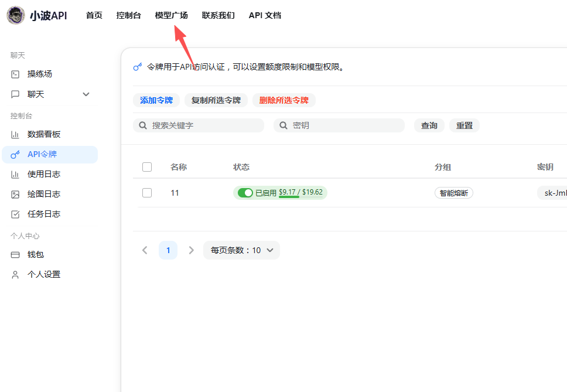Open the 模型广场 top menu item
The width and height of the screenshot is (567, 392).
(x=171, y=15)
